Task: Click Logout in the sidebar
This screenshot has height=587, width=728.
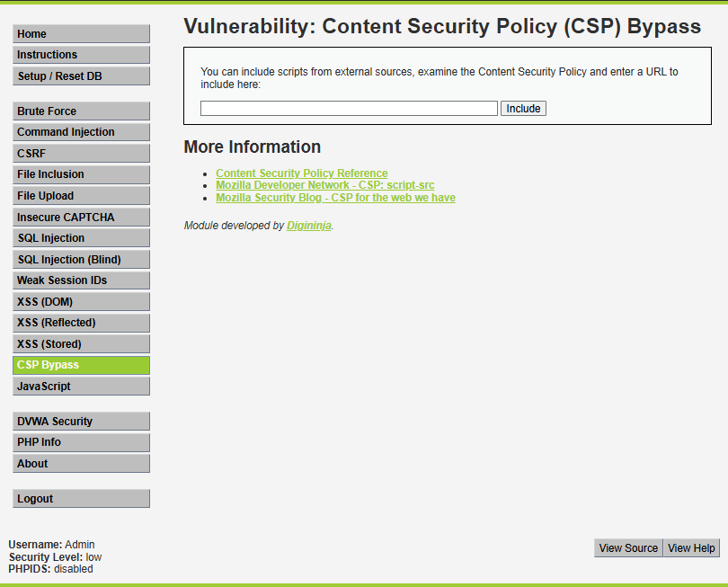Action: [x=81, y=499]
